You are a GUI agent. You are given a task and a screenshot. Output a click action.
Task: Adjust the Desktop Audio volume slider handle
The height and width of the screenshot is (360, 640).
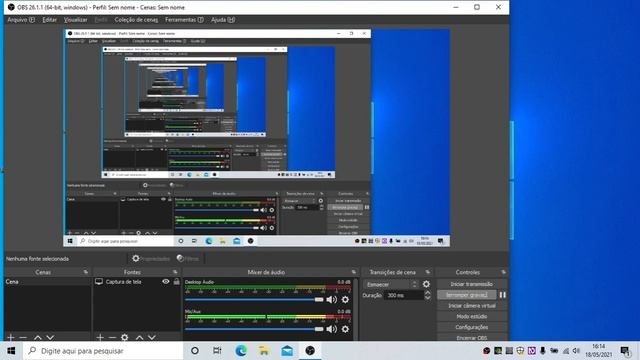319,300
